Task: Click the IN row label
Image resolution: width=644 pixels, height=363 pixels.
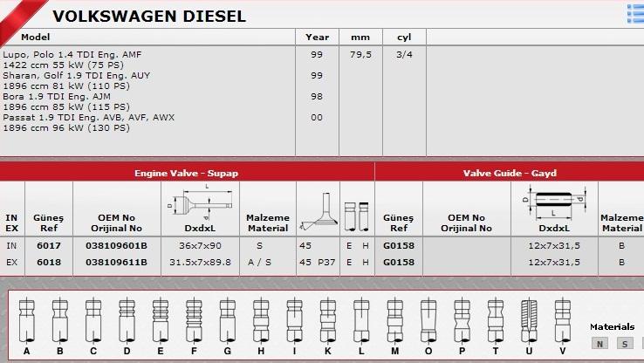Action: (11, 245)
